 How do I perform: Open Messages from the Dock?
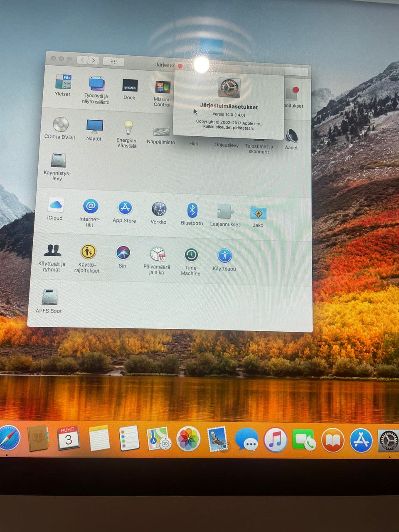pyautogui.click(x=246, y=440)
